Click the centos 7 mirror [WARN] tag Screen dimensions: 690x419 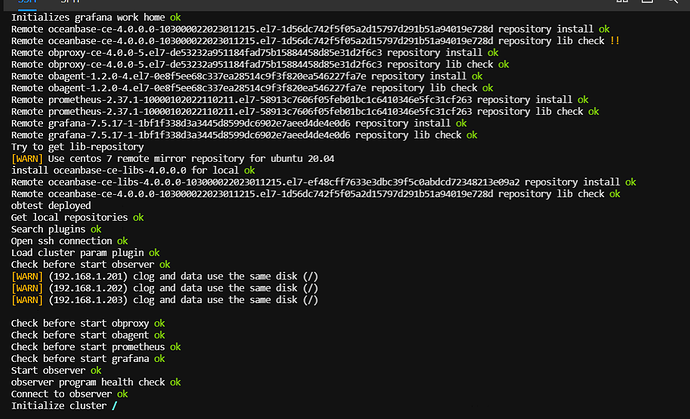coord(27,158)
